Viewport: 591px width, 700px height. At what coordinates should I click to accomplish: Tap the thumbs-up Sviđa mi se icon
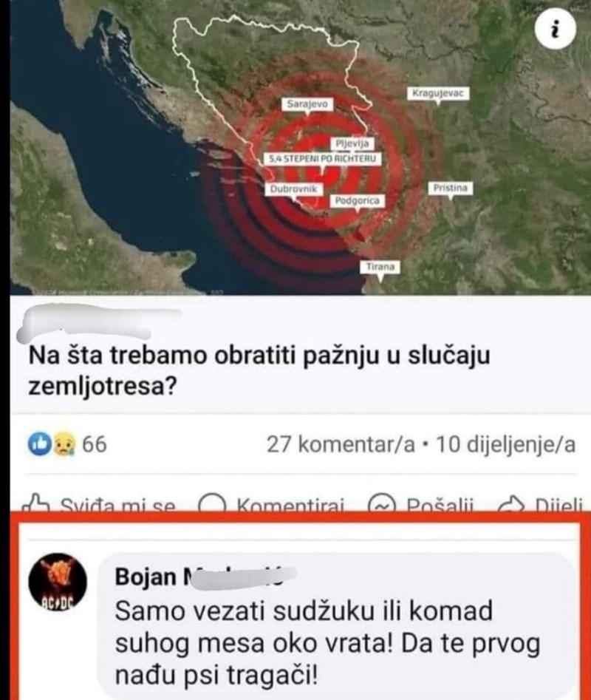(x=35, y=503)
